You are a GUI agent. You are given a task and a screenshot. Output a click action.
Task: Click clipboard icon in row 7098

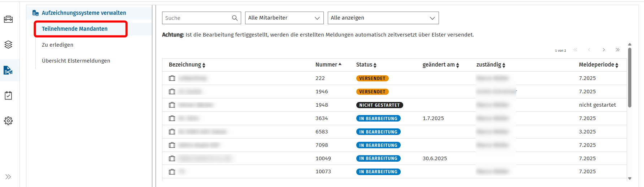pyautogui.click(x=172, y=145)
